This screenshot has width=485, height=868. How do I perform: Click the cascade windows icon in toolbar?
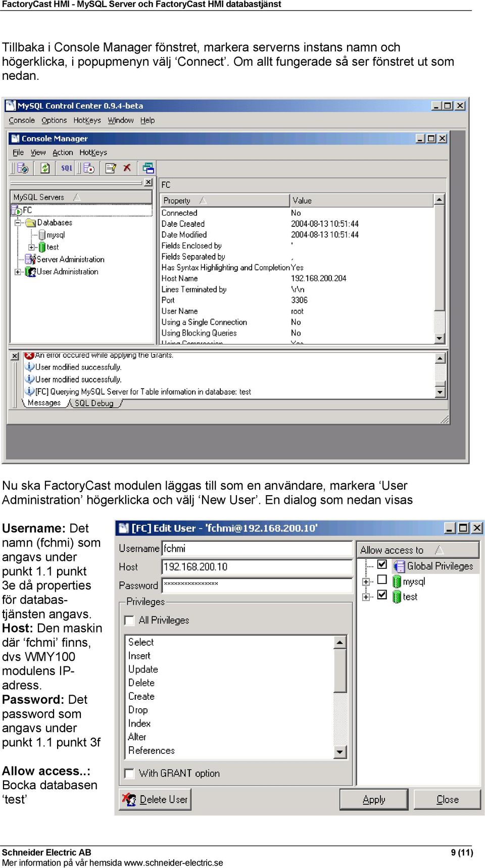point(148,168)
